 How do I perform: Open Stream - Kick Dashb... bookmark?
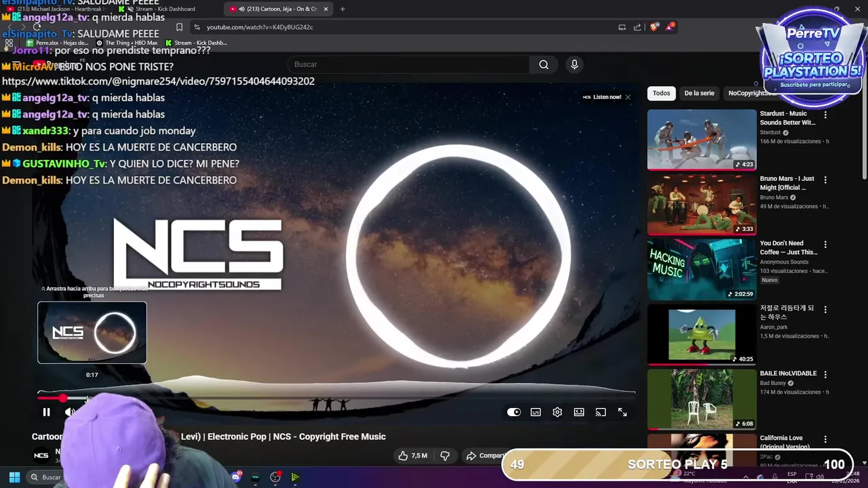196,43
